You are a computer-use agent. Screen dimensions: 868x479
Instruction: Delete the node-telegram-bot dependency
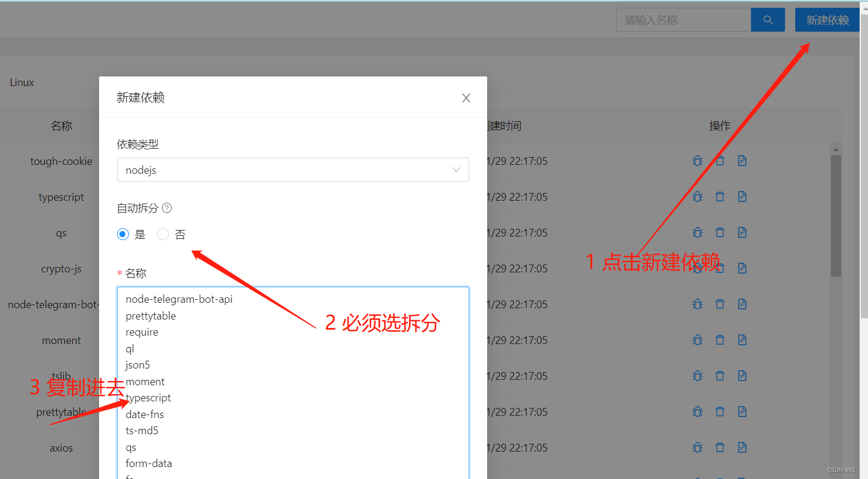tap(720, 304)
